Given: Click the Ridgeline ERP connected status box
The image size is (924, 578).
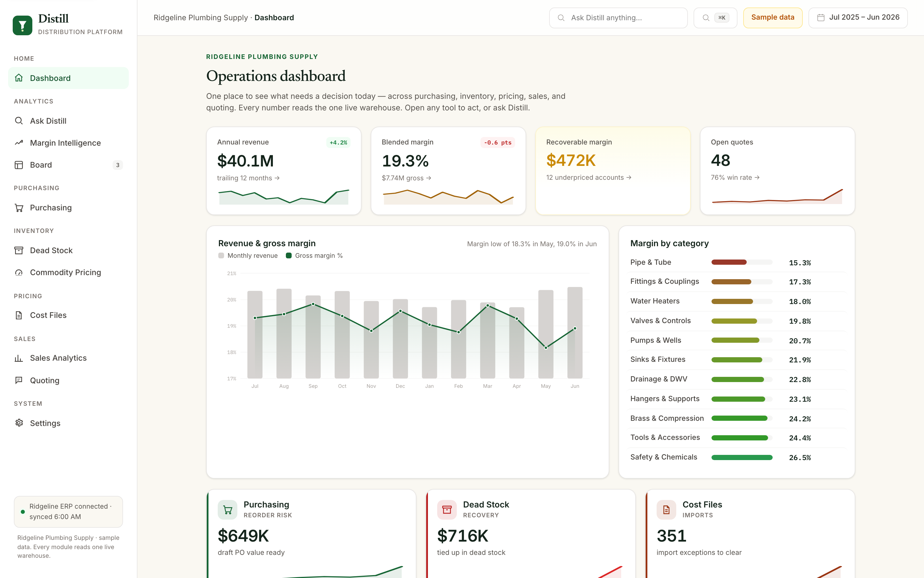Looking at the screenshot, I should pyautogui.click(x=68, y=512).
